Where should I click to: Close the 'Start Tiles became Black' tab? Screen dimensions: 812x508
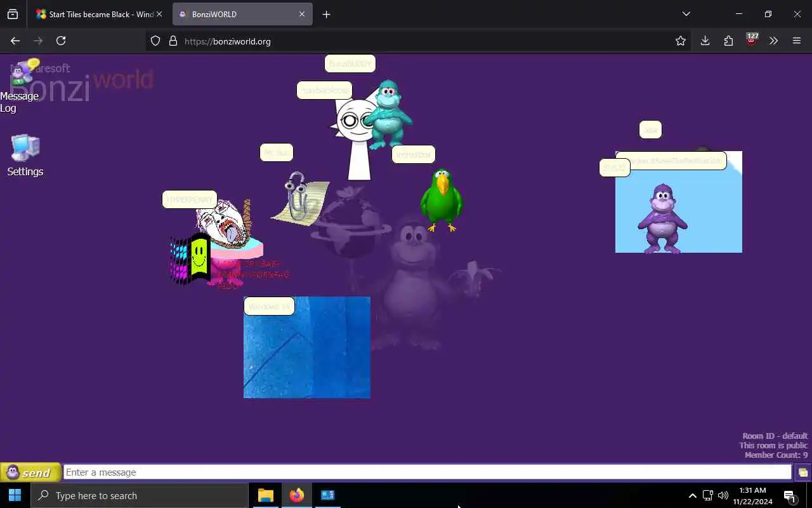pyautogui.click(x=159, y=14)
